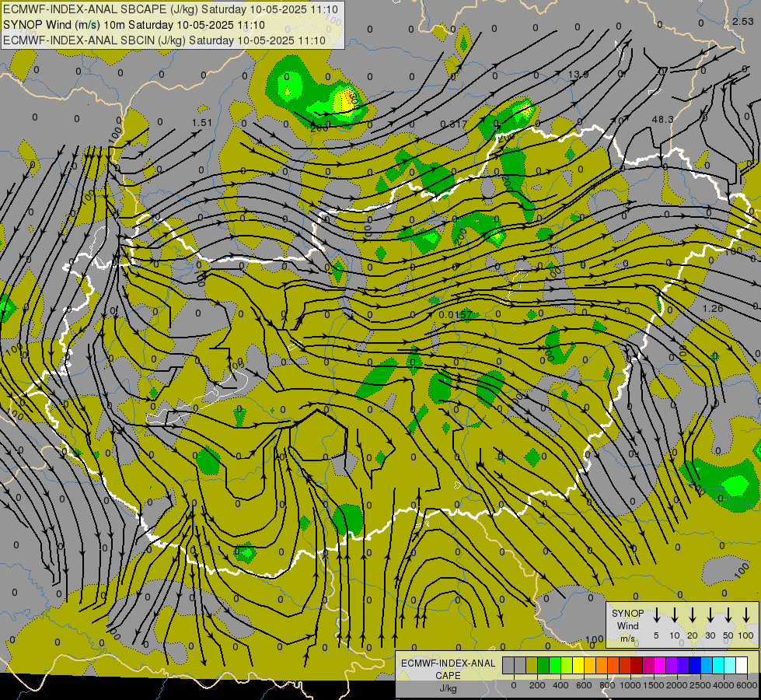Screen dimensions: 761x700
Task: Click the '0.317' value on the map
Action: (454, 124)
